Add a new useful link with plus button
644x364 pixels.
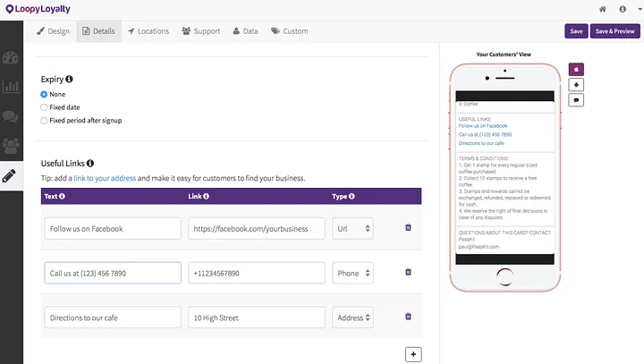413,354
